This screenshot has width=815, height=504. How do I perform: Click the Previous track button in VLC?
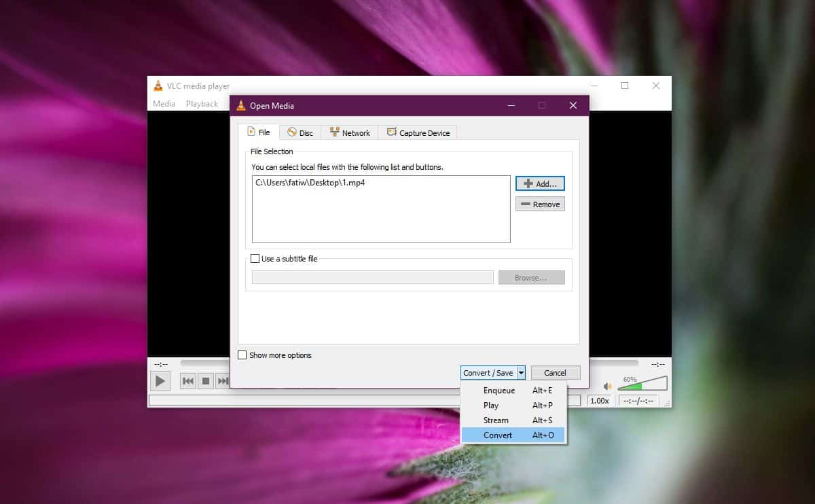[x=188, y=382]
